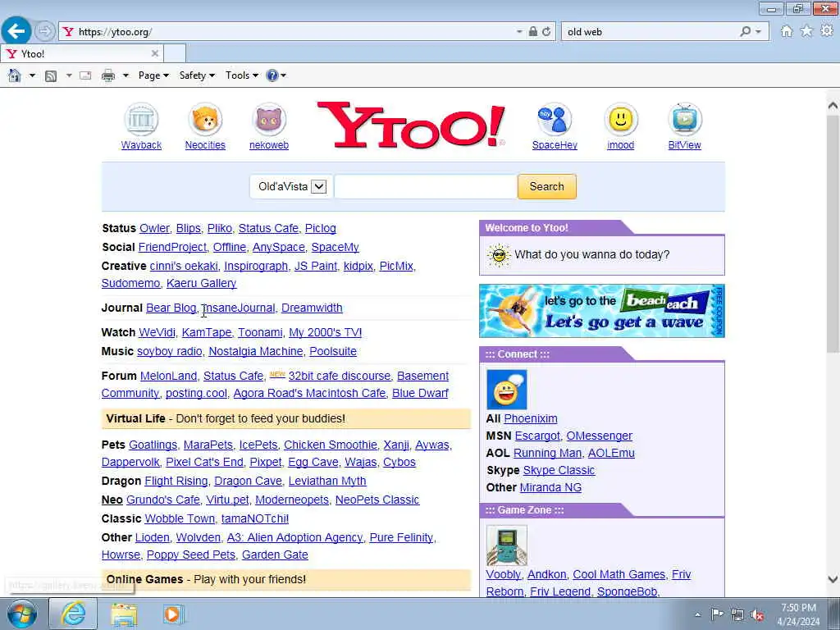Launch Windows Media Player from taskbar

pyautogui.click(x=172, y=614)
